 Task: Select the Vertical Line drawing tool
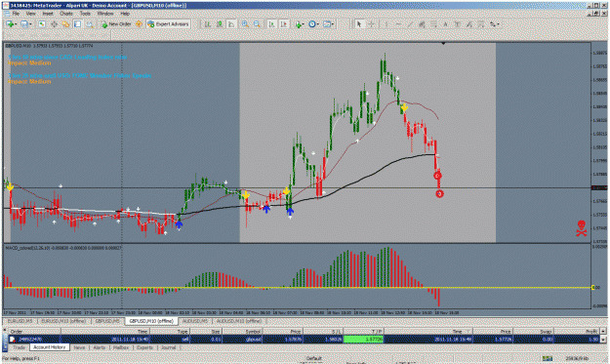386,24
